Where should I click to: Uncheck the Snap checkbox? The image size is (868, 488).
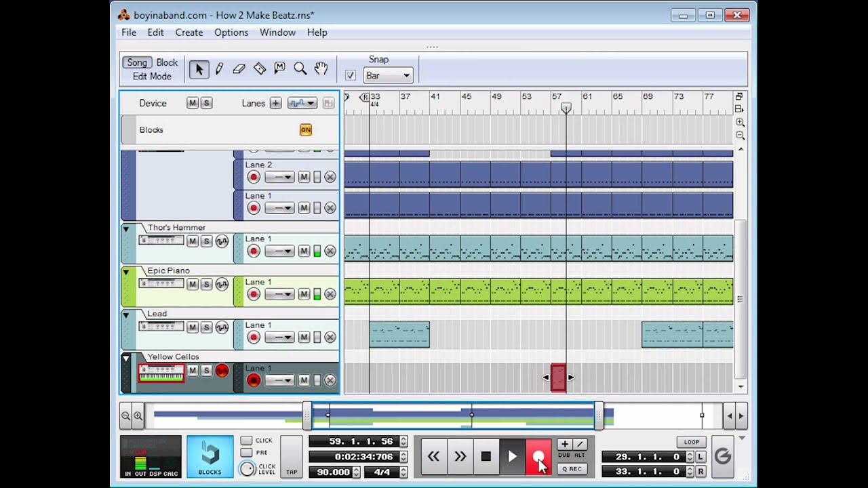pos(350,75)
